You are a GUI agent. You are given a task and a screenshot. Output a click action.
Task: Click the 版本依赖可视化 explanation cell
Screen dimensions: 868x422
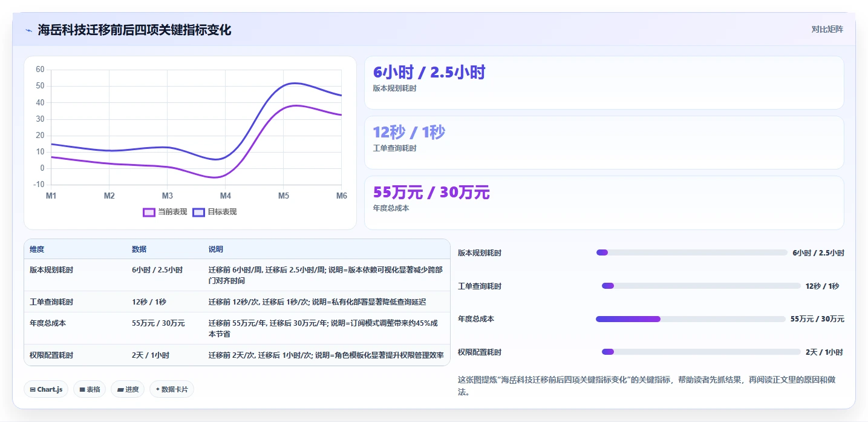pos(325,275)
